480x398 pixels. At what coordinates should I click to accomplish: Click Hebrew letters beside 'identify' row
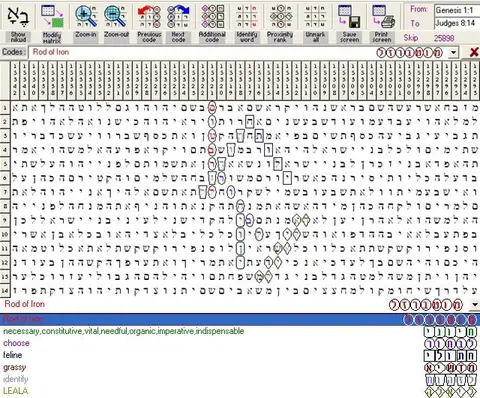451,379
